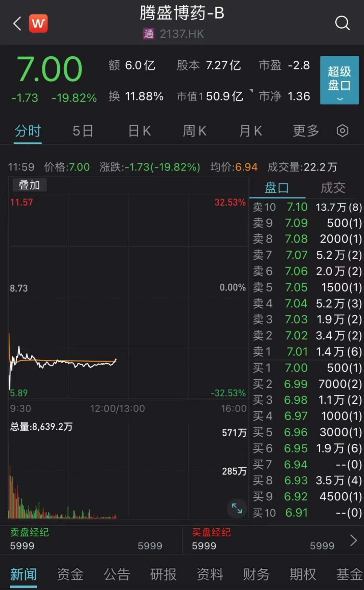Tap the 叠加 overlay button
Image resolution: width=364 pixels, height=590 pixels.
coord(29,185)
